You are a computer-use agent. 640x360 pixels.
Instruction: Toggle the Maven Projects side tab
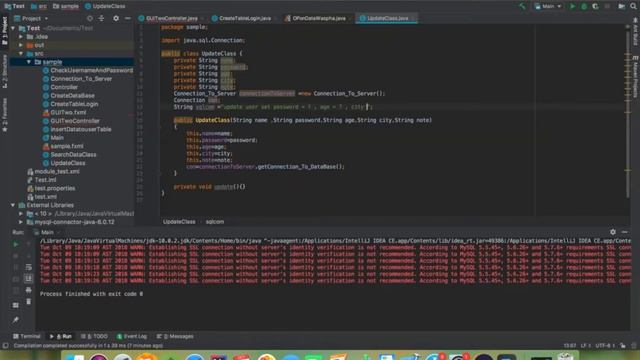636,77
